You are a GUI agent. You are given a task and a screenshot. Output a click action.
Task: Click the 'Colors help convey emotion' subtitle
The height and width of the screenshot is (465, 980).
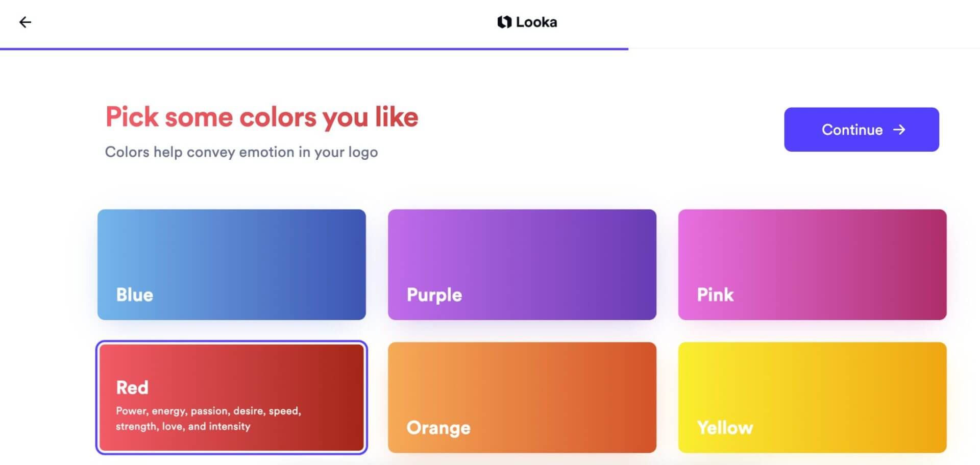click(241, 152)
